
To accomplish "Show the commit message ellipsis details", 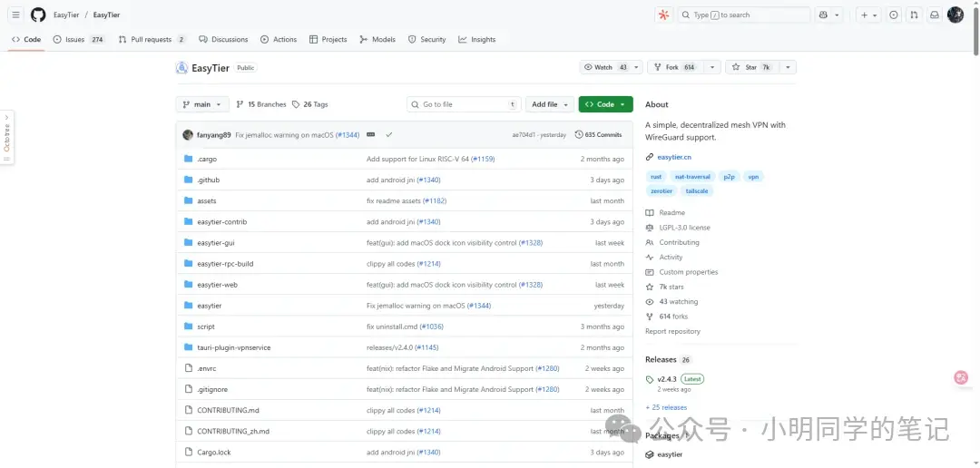I will point(370,134).
